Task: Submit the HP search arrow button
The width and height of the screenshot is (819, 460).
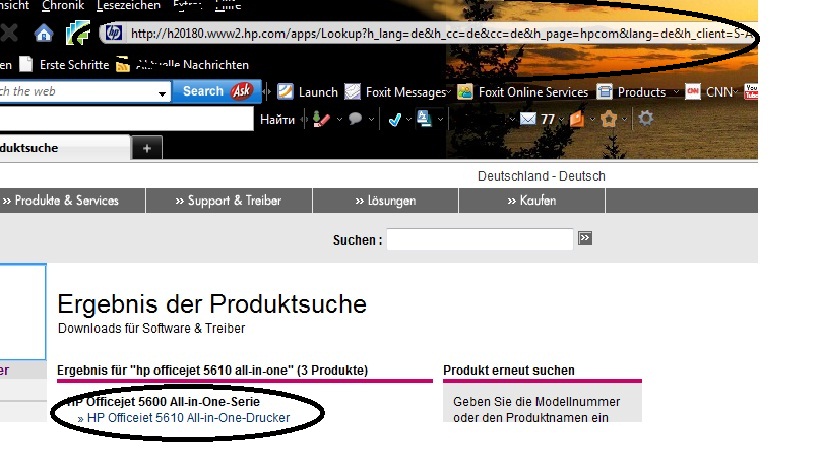Action: [x=585, y=238]
